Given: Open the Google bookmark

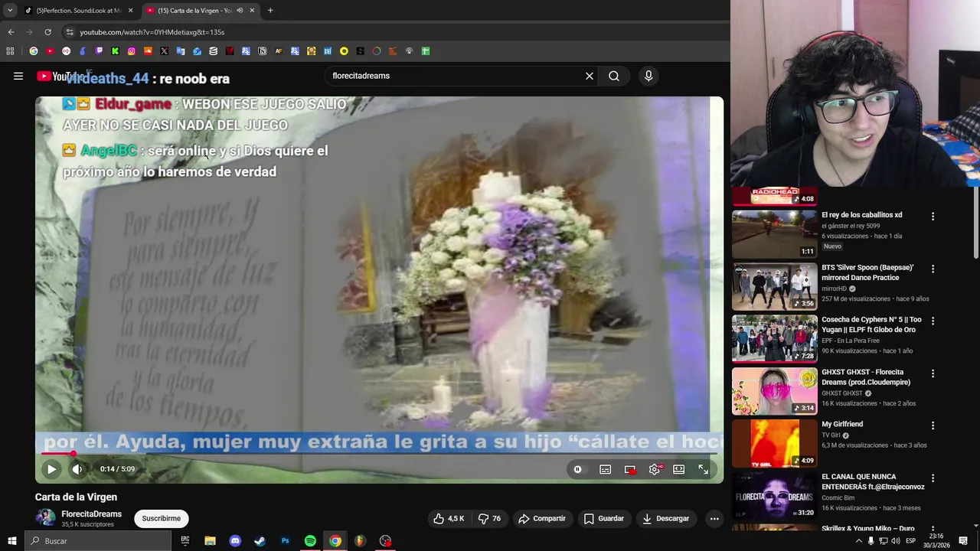Looking at the screenshot, I should pyautogui.click(x=34, y=51).
